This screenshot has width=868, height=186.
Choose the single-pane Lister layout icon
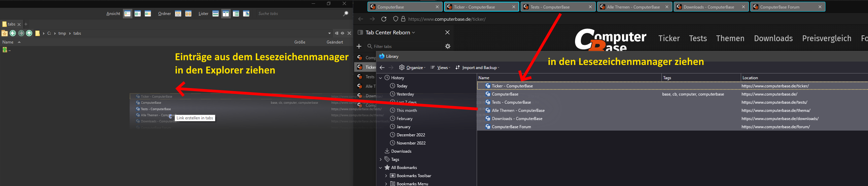tap(215, 14)
